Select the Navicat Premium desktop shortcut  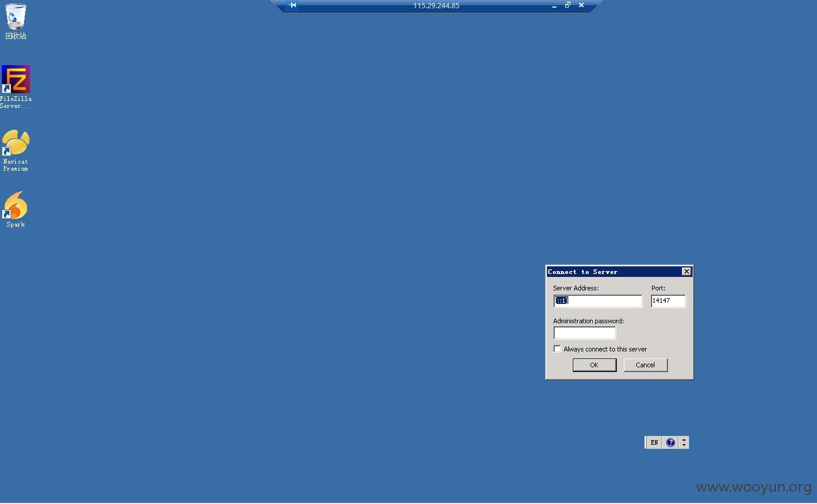(15, 150)
